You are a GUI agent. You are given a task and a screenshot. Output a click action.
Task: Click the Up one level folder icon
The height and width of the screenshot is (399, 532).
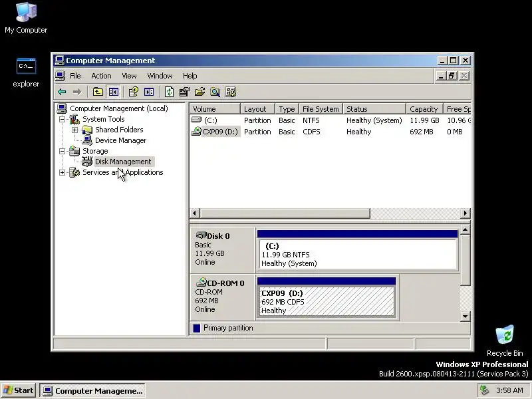(98, 92)
